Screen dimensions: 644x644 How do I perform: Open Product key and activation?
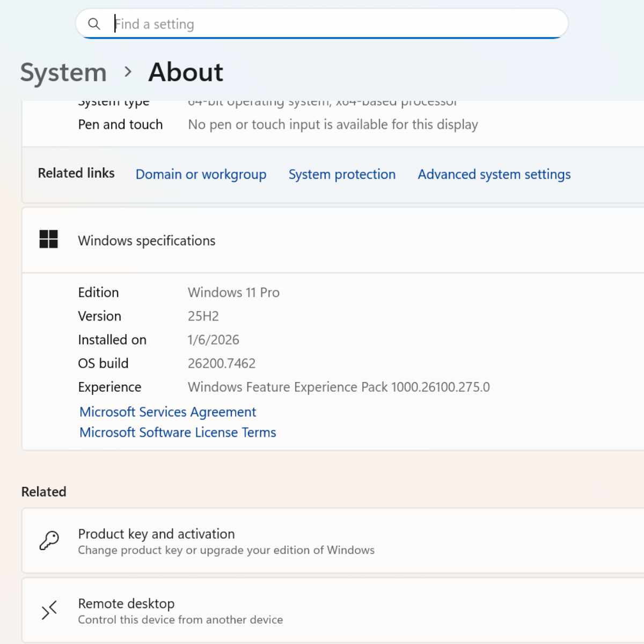[x=333, y=541]
